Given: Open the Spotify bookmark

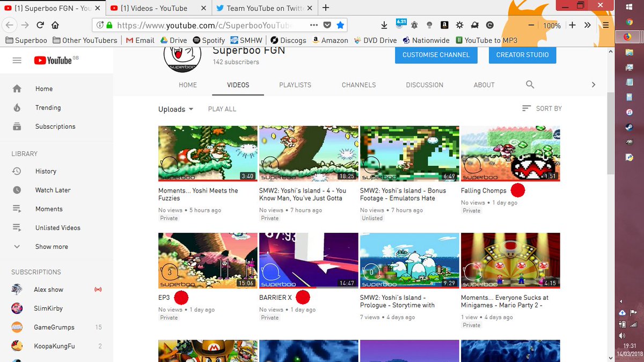Looking at the screenshot, I should pyautogui.click(x=209, y=40).
